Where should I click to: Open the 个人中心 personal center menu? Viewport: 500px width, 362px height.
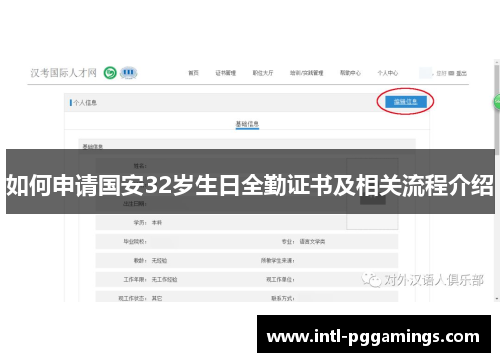(388, 73)
